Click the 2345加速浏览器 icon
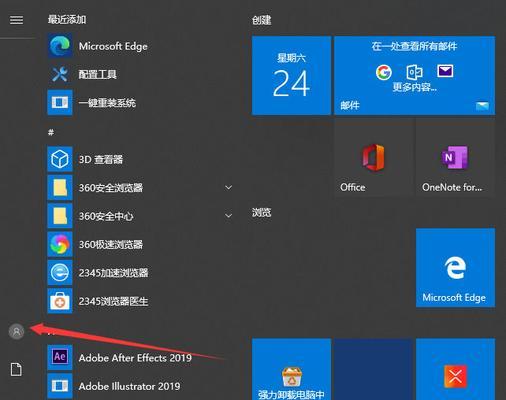 60,272
